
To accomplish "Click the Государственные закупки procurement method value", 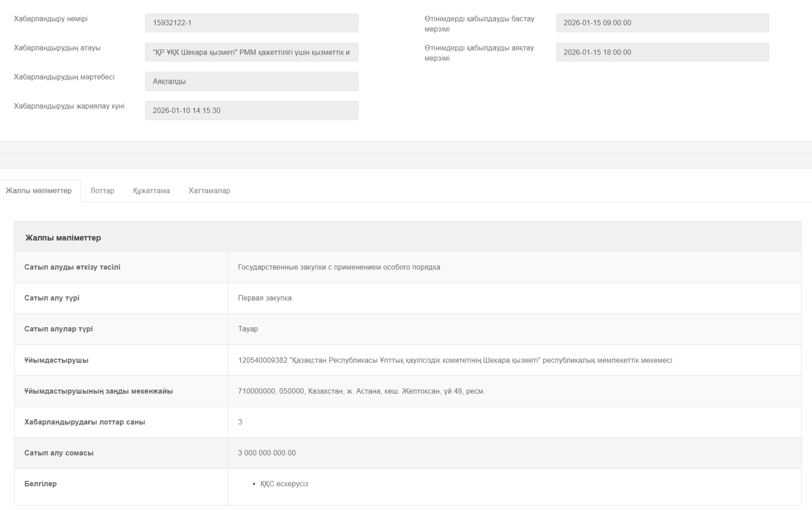I will [x=339, y=267].
